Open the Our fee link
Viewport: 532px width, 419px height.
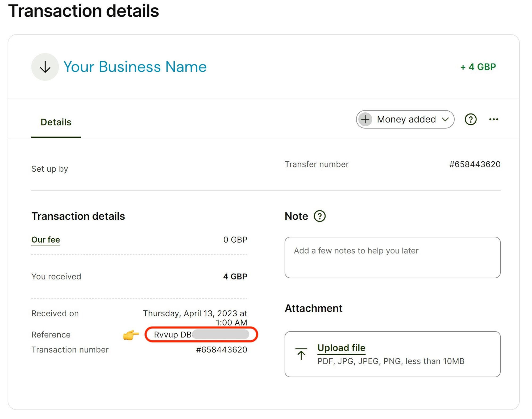45,240
